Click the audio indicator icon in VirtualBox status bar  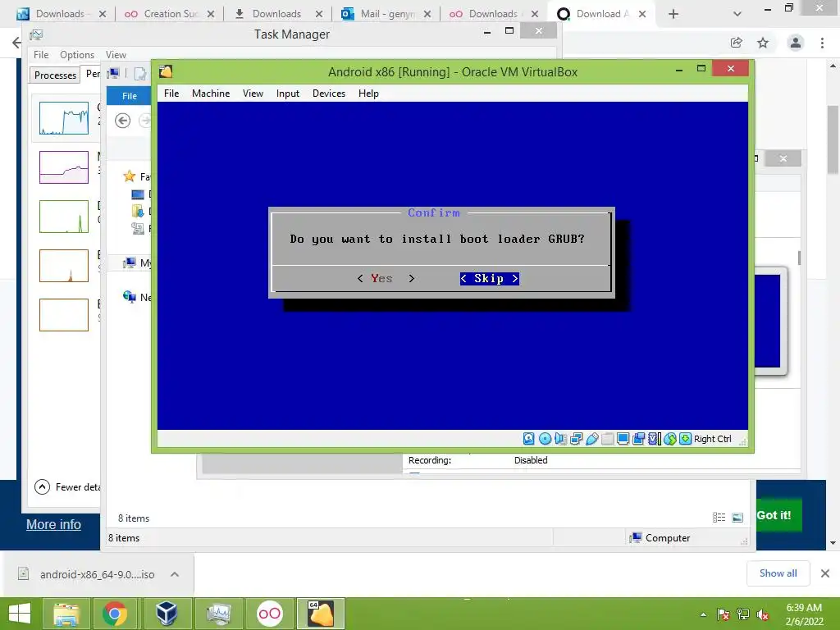point(560,439)
